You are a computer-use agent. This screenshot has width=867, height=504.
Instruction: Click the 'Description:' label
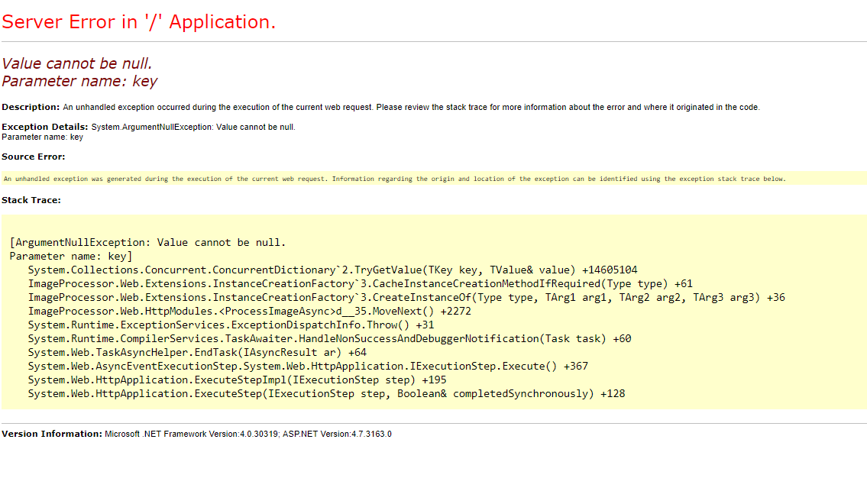[x=31, y=107]
